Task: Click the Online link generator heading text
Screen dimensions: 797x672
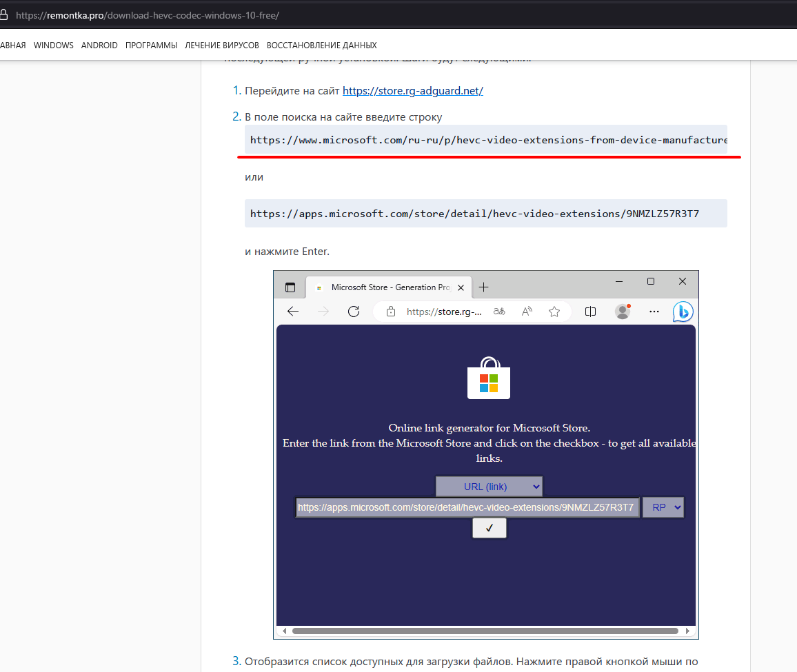Action: click(x=489, y=428)
